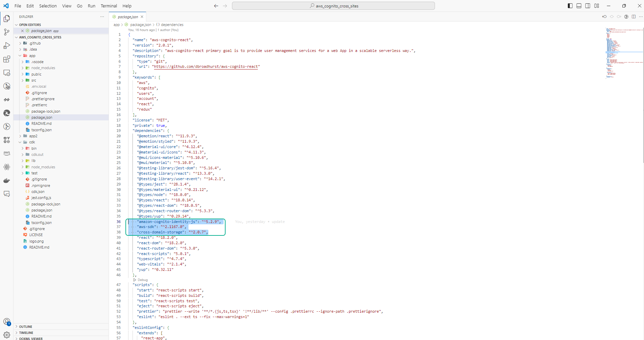Click the '1 author (You)' blame CodeLens
The width and height of the screenshot is (644, 340).
pyautogui.click(x=168, y=30)
